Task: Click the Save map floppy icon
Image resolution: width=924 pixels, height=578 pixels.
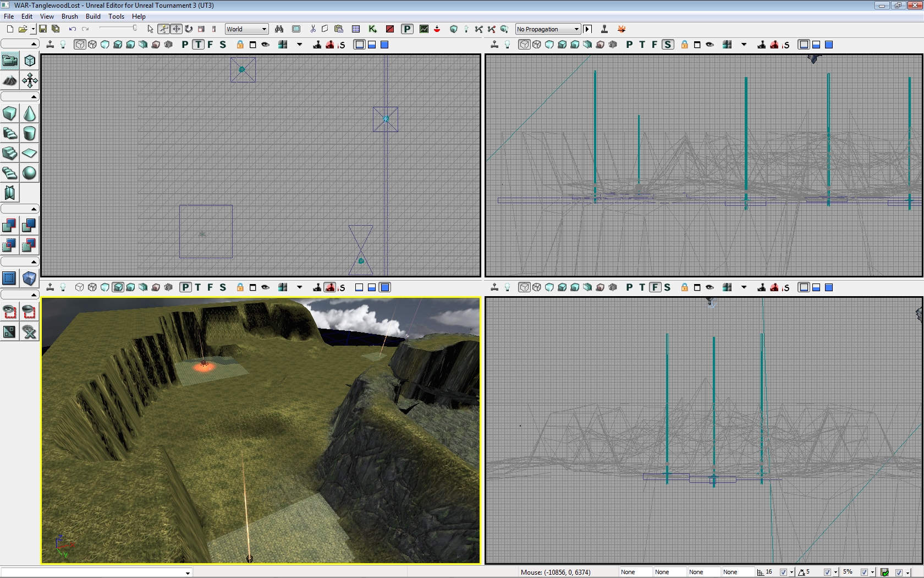Action: (42, 29)
